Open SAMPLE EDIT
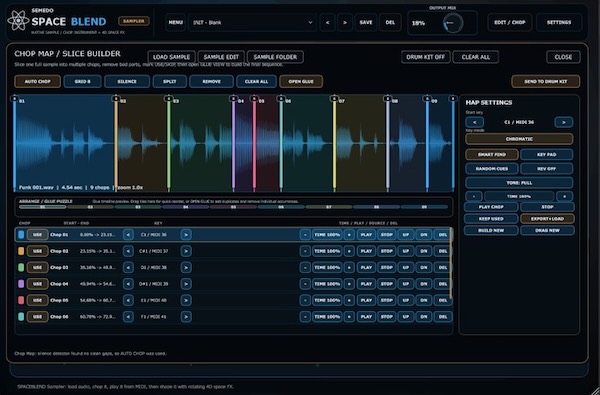The height and width of the screenshot is (395, 600). (221, 57)
